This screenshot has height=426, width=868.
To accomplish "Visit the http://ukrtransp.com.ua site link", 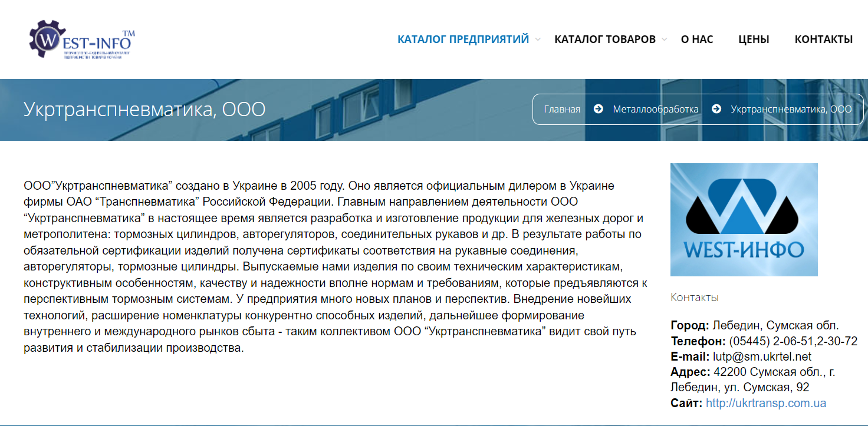I will pyautogui.click(x=766, y=403).
